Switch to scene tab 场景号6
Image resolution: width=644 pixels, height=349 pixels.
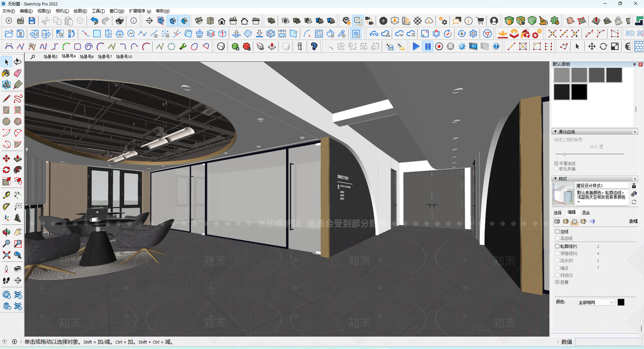tap(87, 57)
